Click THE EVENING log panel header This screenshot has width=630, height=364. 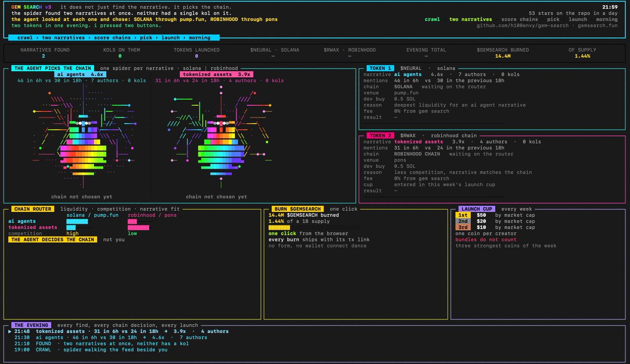click(x=32, y=325)
